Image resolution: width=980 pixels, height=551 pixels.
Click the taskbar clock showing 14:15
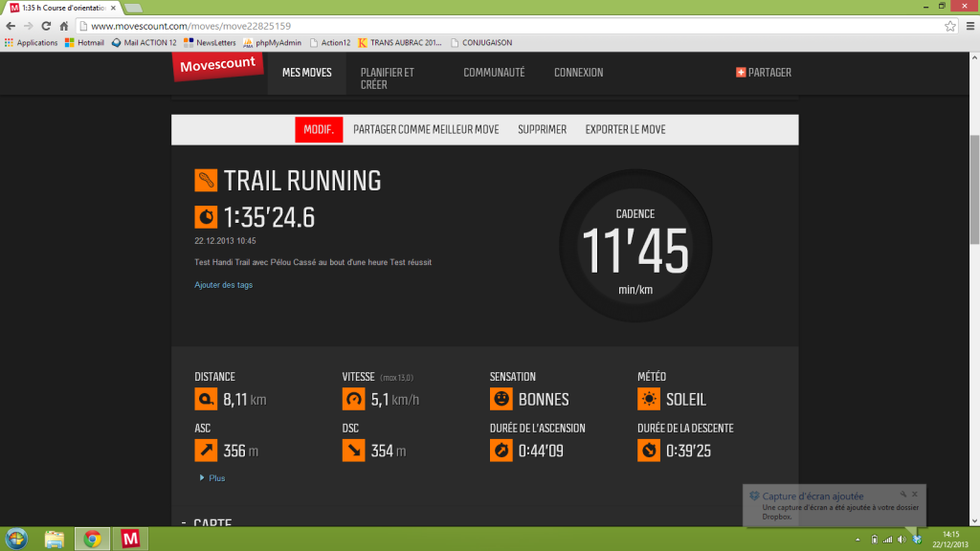[x=950, y=540]
